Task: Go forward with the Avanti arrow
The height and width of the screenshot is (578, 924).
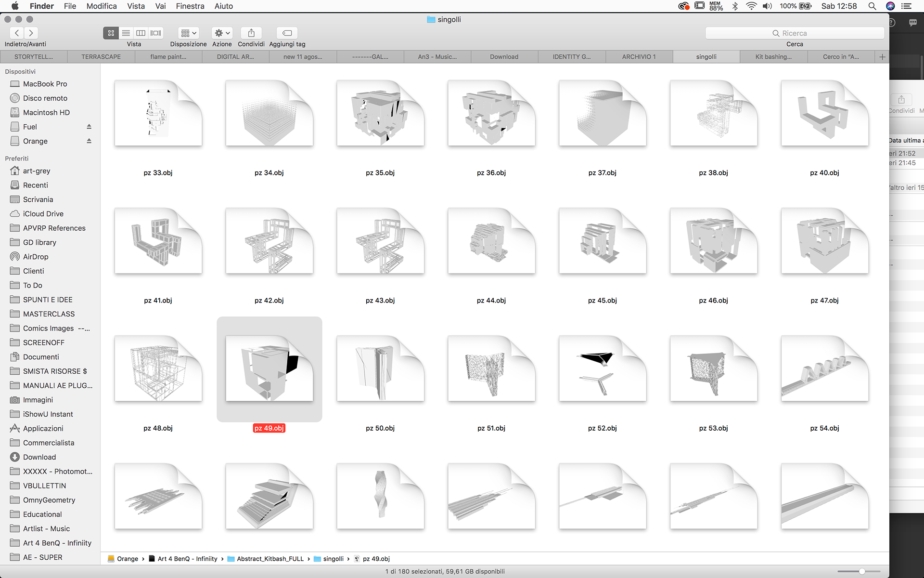Action: 31,33
